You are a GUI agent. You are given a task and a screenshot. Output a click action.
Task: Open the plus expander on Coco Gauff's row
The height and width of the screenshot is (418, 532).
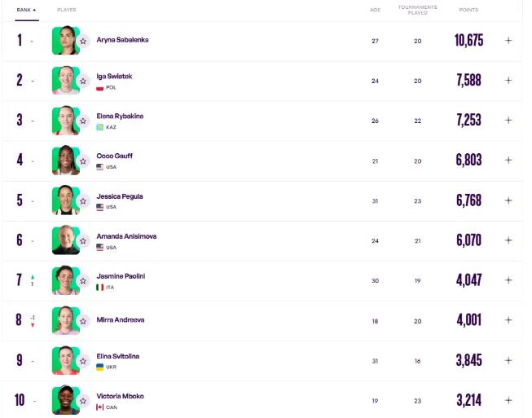pos(508,160)
